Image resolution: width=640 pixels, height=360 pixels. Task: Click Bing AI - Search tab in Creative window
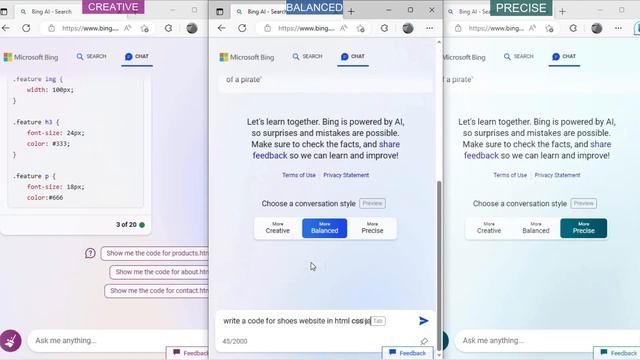[51, 12]
